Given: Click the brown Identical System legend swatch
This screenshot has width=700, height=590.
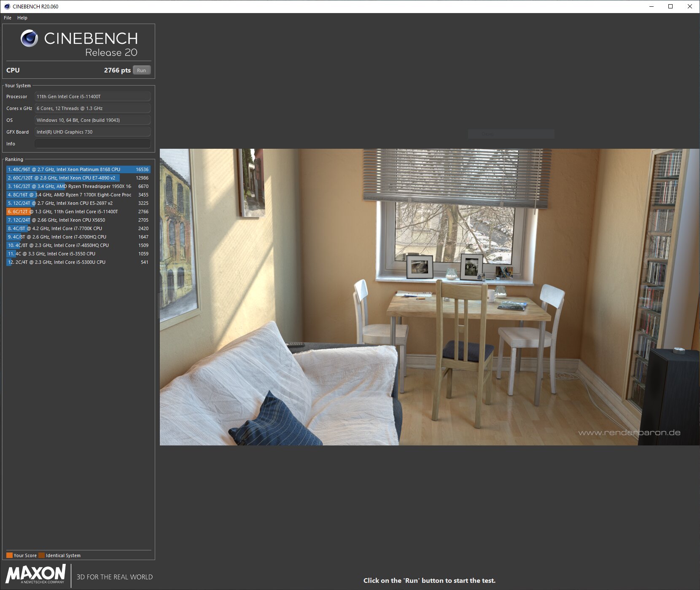Looking at the screenshot, I should click(41, 555).
